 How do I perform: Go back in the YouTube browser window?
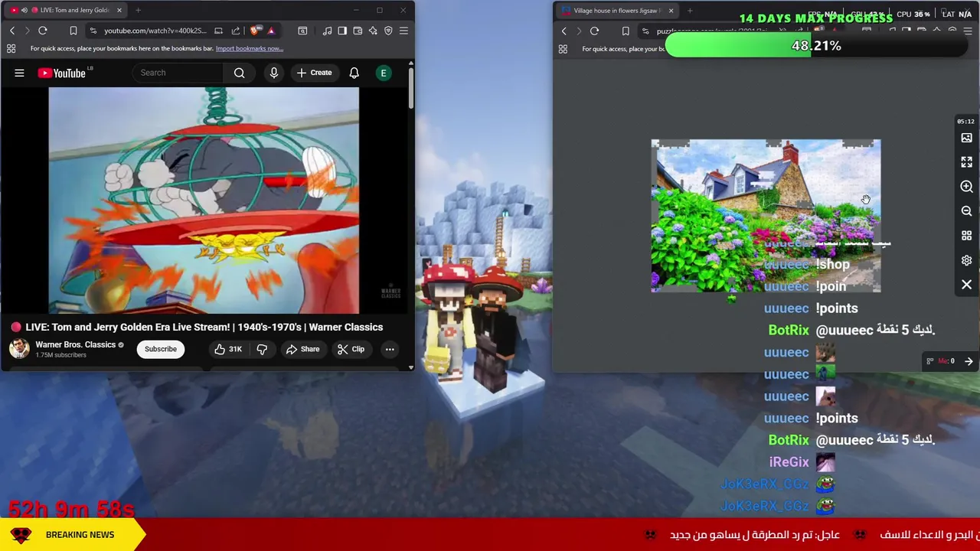12,31
